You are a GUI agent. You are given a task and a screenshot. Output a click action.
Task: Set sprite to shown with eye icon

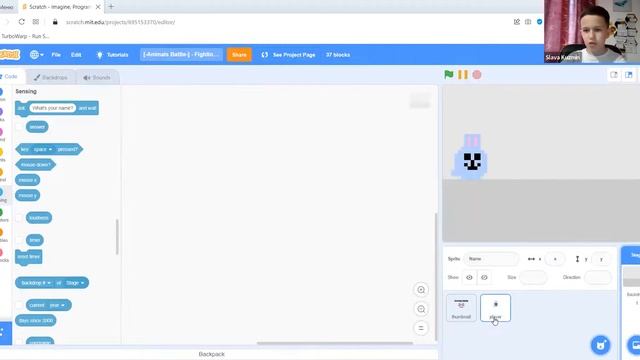[x=469, y=278]
